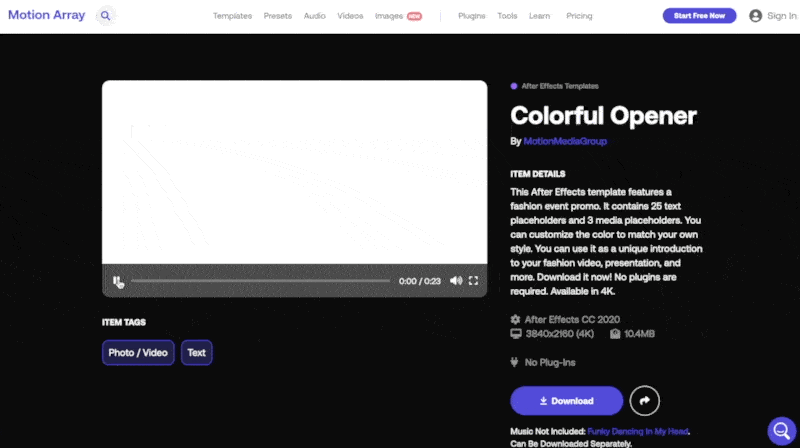Open the Templates menu
Image resolution: width=800 pixels, height=448 pixels.
pos(232,16)
